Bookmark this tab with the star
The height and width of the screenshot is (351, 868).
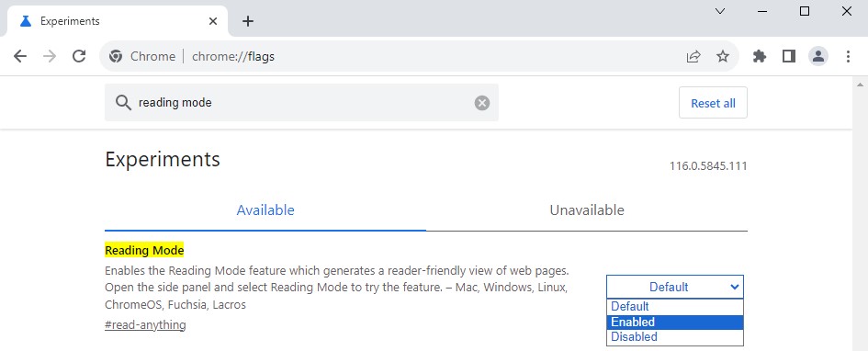[722, 56]
